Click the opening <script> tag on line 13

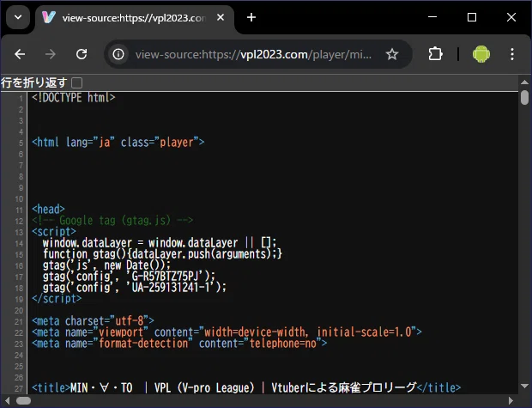coord(54,231)
